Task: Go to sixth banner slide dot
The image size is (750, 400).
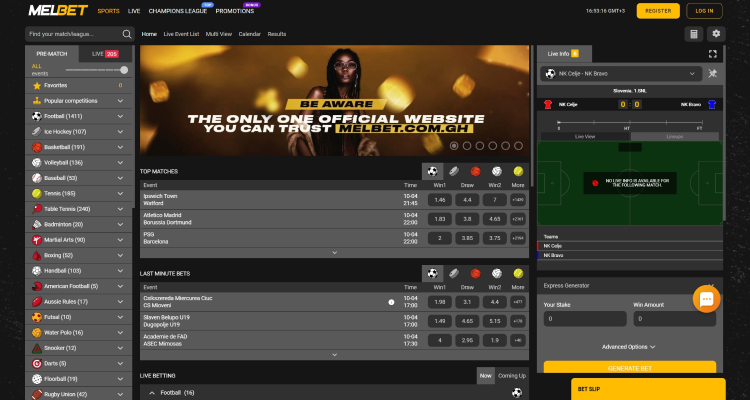Action: (x=518, y=146)
